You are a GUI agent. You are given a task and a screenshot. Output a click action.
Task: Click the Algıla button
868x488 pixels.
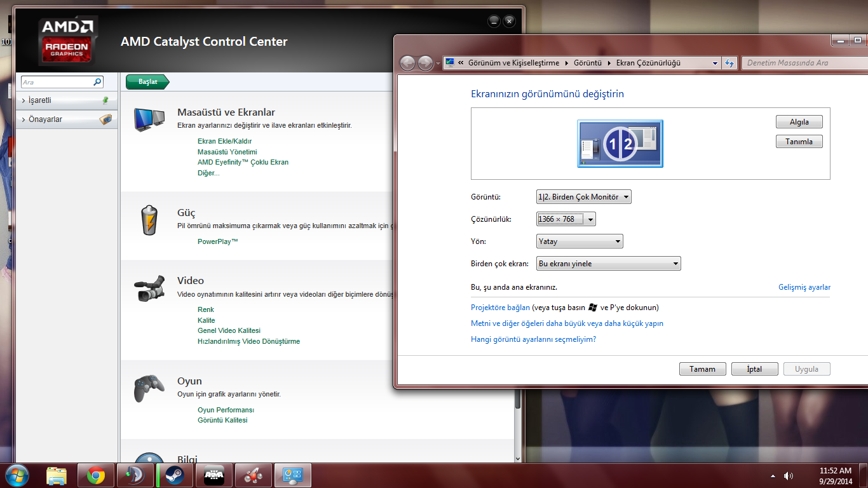(799, 121)
